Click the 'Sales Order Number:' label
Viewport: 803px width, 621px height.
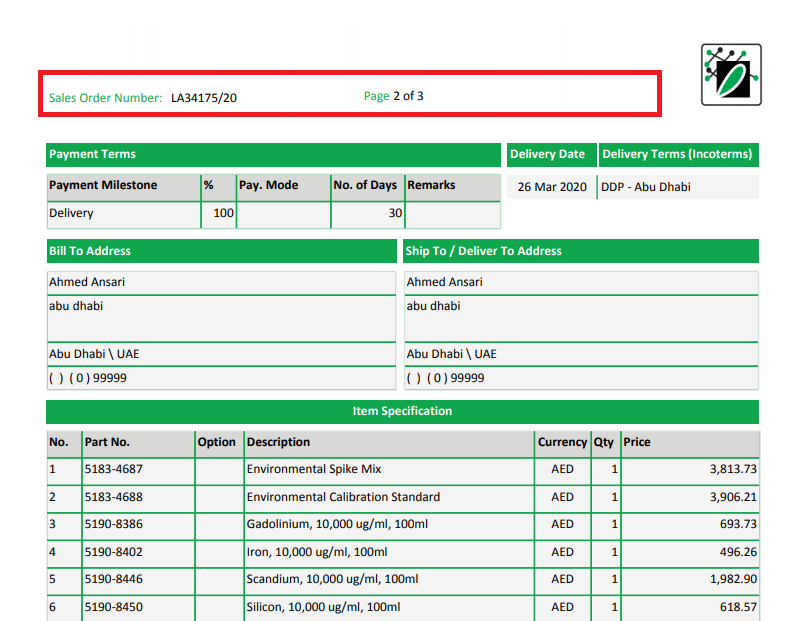105,98
